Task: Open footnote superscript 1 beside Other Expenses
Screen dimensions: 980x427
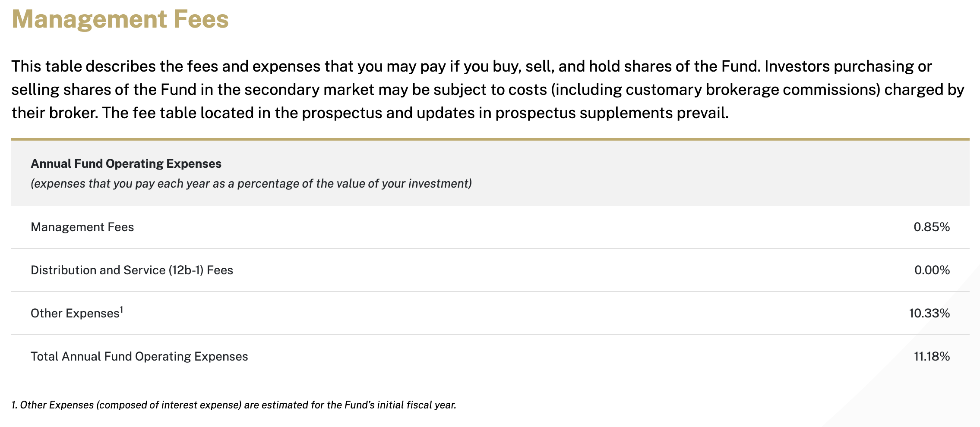Action: pos(122,310)
